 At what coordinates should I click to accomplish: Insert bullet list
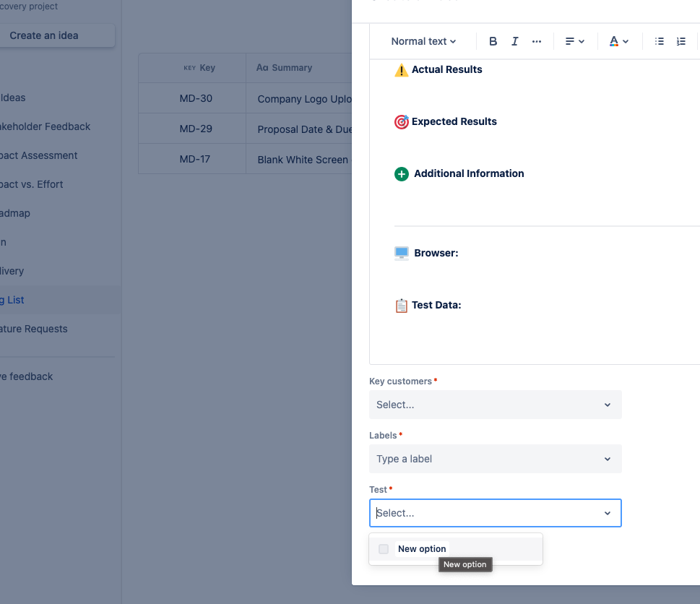659,41
